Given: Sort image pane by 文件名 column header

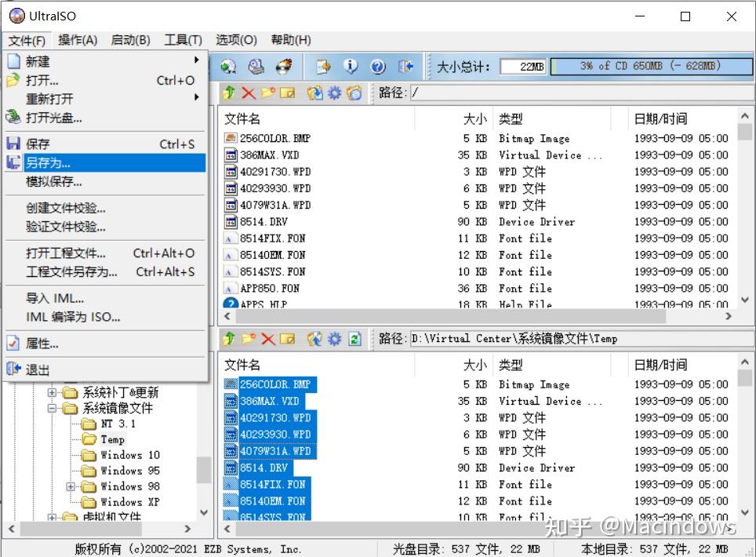Looking at the screenshot, I should (x=318, y=118).
